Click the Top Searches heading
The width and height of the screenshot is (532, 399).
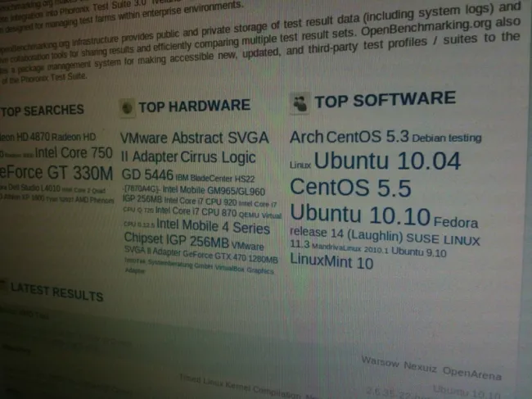point(42,110)
